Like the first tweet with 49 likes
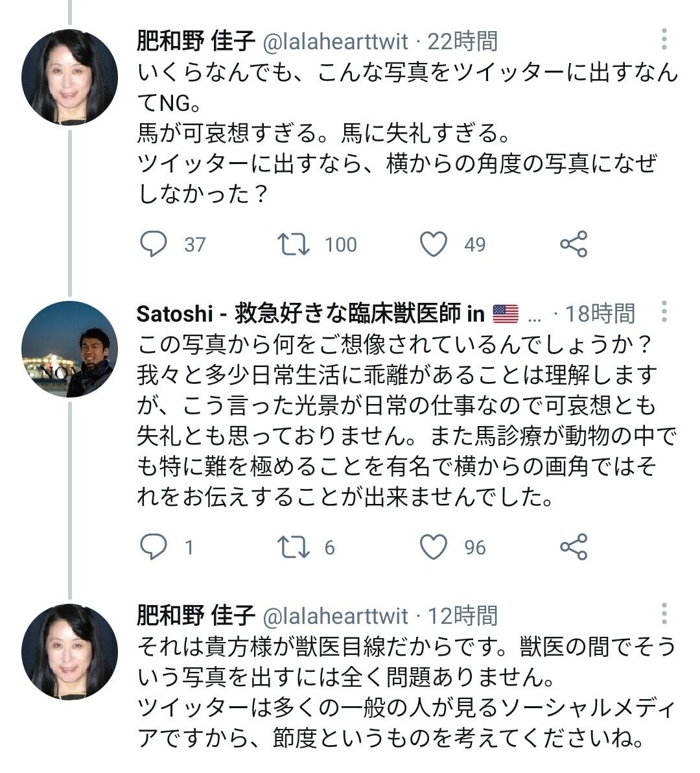The width and height of the screenshot is (700, 773). [x=434, y=244]
